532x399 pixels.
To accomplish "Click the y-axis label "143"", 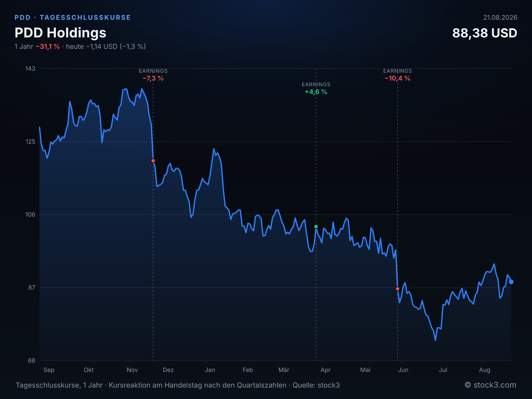I will click(x=30, y=69).
